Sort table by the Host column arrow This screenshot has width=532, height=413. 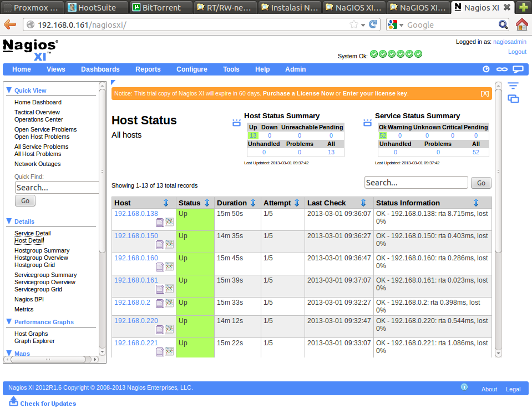[165, 203]
